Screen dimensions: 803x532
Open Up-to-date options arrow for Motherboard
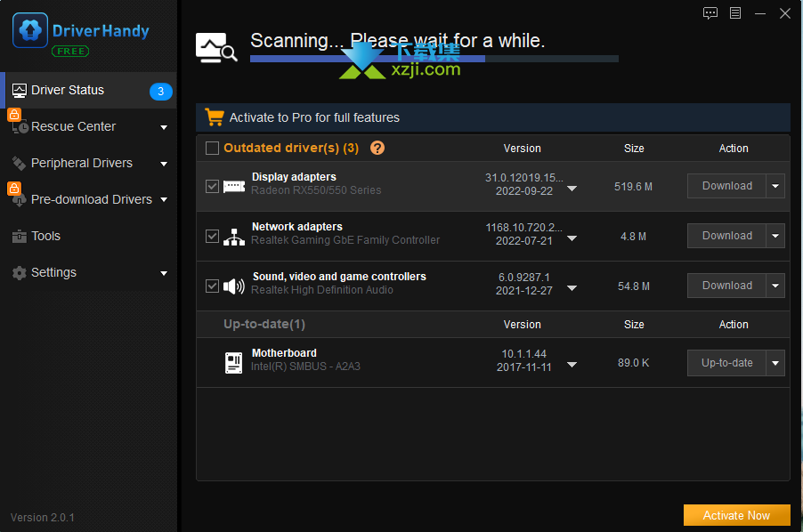pos(775,363)
